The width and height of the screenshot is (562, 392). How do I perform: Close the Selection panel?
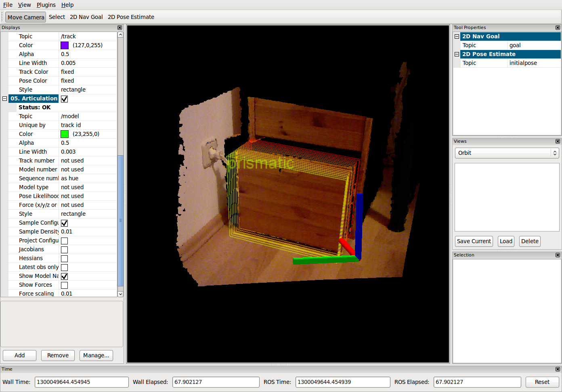pos(558,255)
